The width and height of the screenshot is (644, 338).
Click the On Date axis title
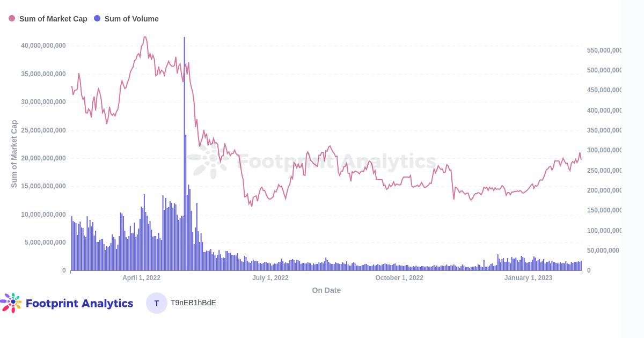tap(326, 290)
